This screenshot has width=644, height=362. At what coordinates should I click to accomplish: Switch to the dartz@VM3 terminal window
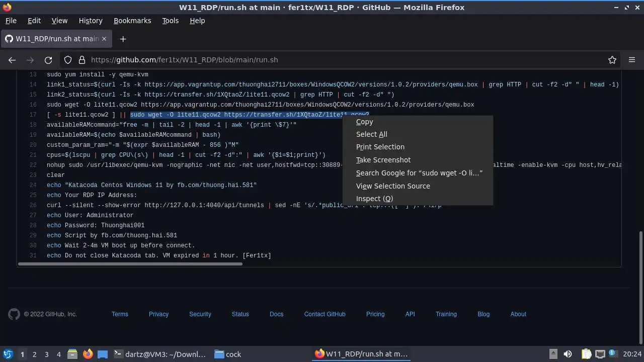click(x=160, y=354)
